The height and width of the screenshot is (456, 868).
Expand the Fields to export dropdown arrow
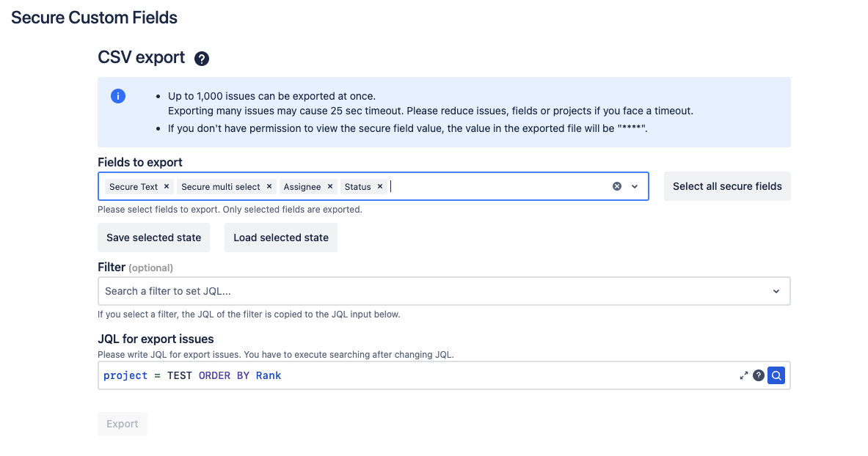[635, 187]
